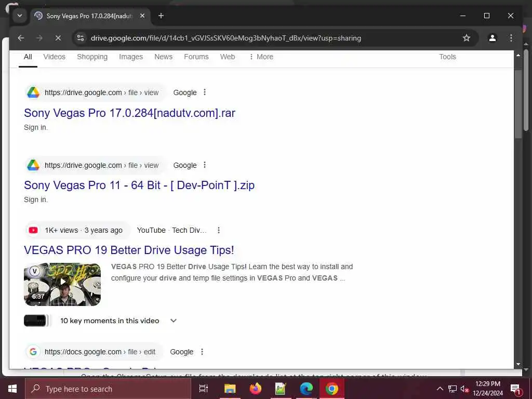Open the tab search dropdown arrow
The image size is (532, 399).
coord(20,16)
